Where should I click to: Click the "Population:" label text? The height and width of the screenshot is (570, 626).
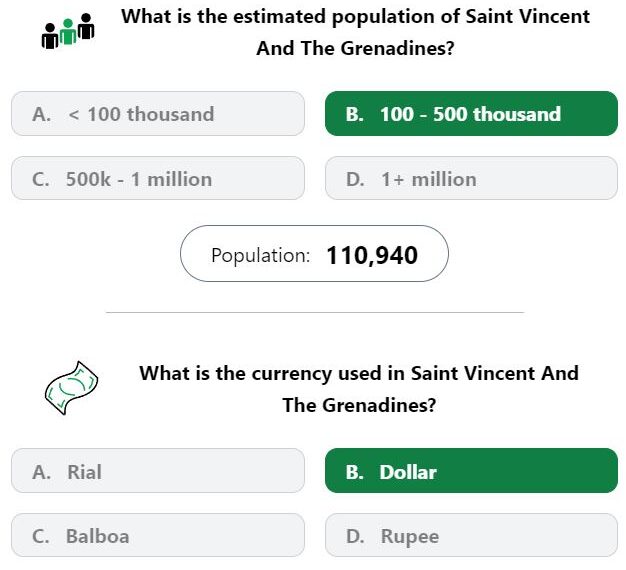[x=261, y=255]
